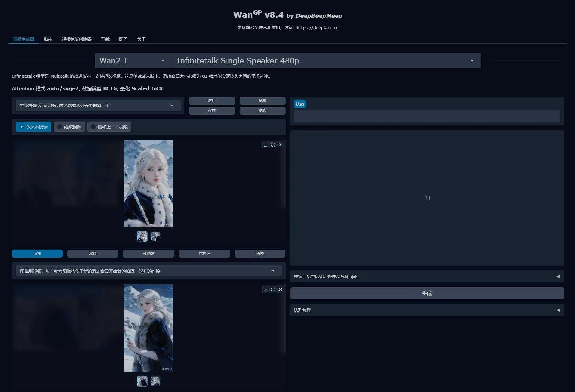Open the Lora preset selection dropdown
Image resolution: width=575 pixels, height=392 pixels.
(98, 106)
